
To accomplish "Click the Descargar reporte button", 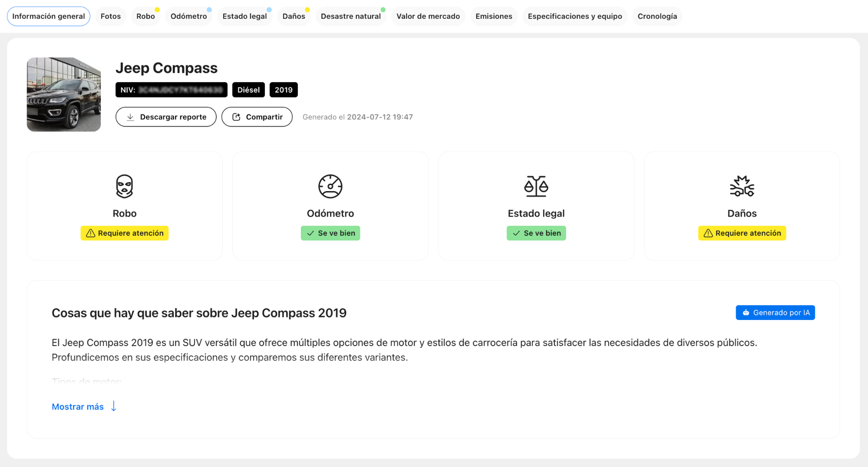I will tap(166, 117).
